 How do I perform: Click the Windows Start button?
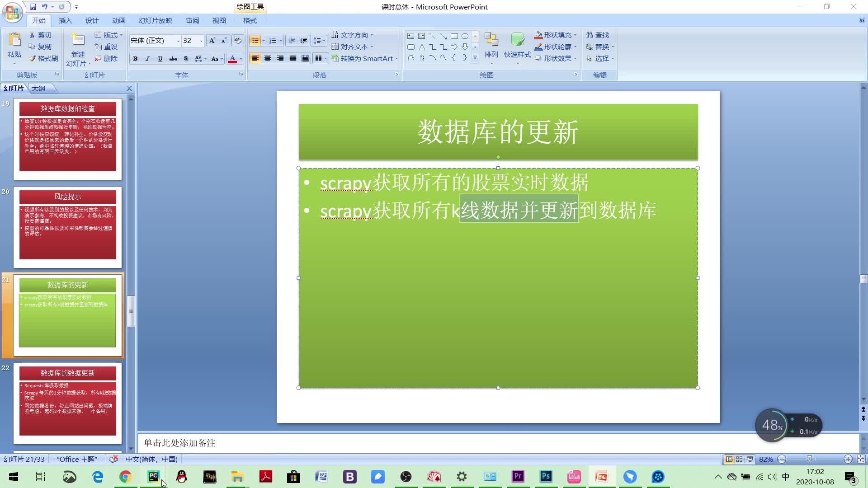[x=14, y=477]
